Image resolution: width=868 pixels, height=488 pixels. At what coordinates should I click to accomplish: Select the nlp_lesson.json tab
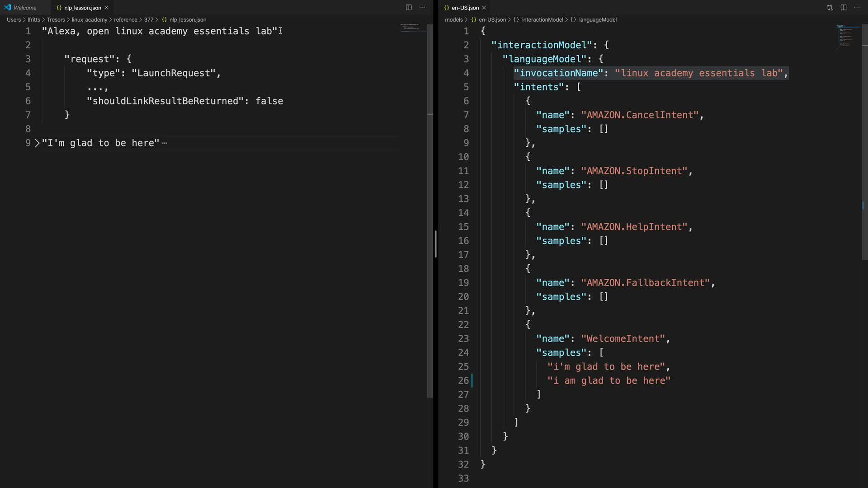pos(82,8)
